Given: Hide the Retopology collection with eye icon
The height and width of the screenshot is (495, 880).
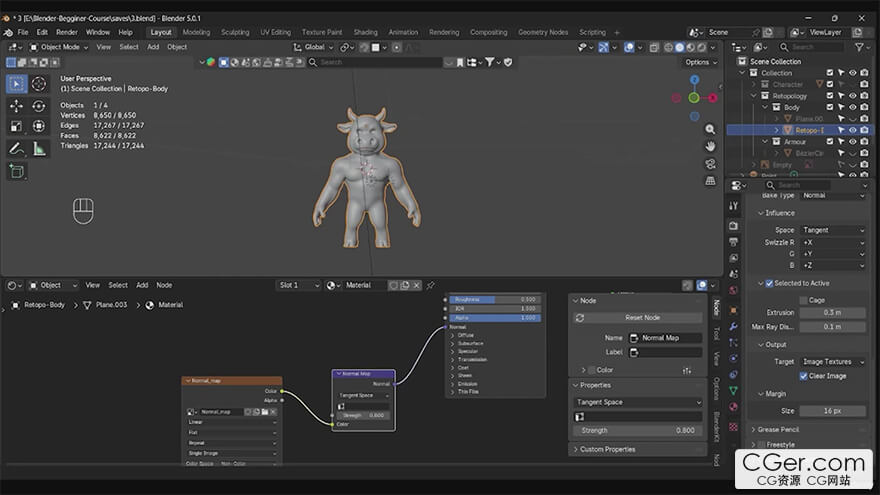Looking at the screenshot, I should [x=852, y=96].
